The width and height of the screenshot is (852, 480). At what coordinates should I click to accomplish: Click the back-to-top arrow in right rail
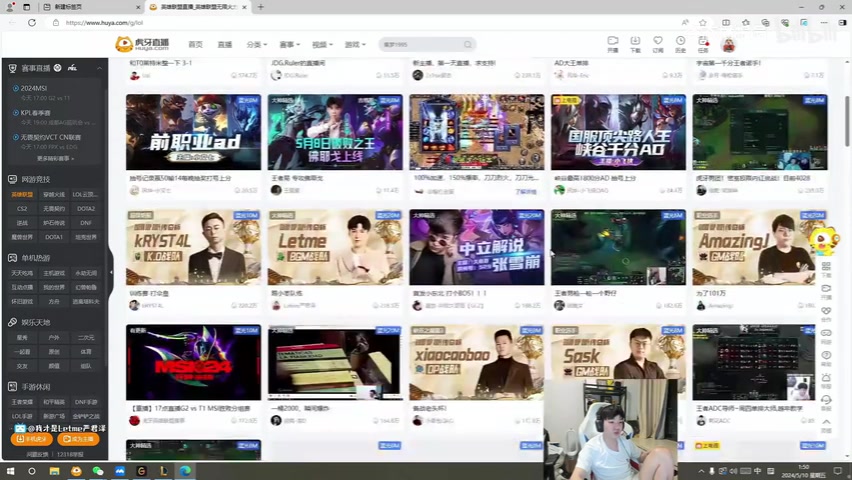point(826,424)
